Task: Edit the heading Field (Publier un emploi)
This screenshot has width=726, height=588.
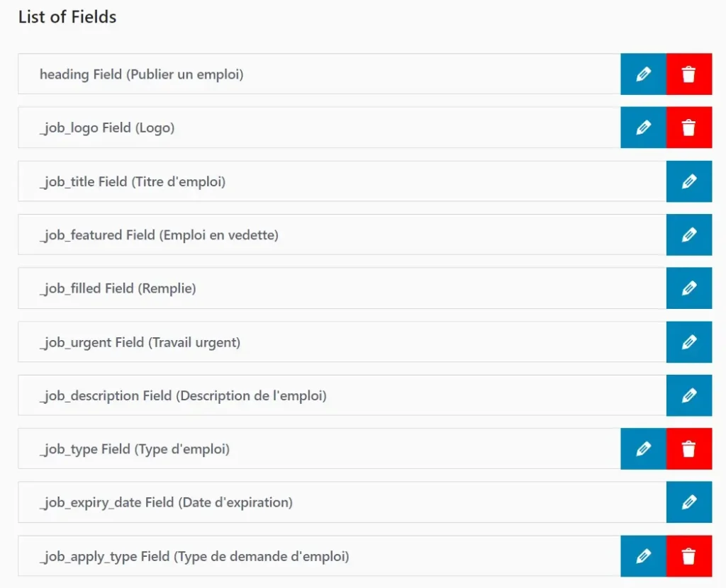Action: (642, 74)
